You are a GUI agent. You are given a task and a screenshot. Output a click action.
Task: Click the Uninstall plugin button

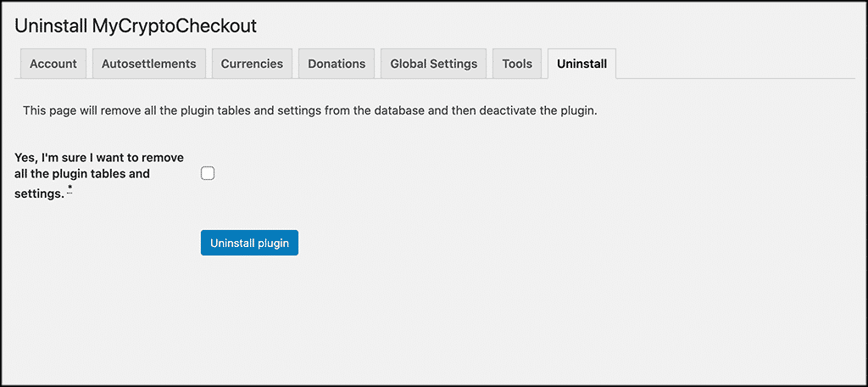click(x=250, y=243)
